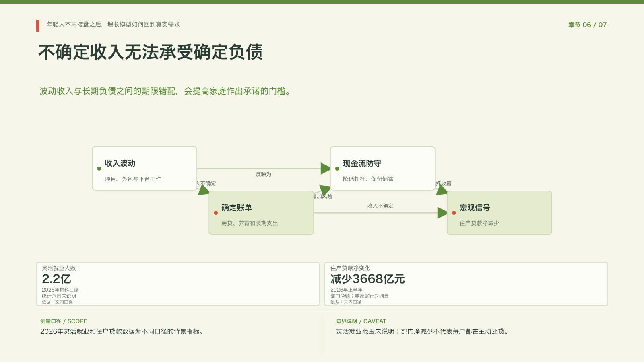Click the red accent bar beside the breadcrumb
This screenshot has width=644, height=362.
pyautogui.click(x=37, y=26)
